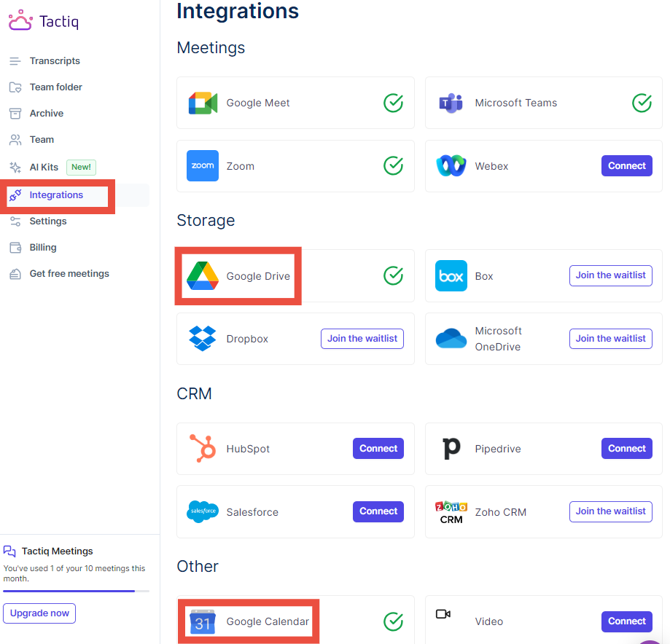Image resolution: width=670 pixels, height=644 pixels.
Task: Select the Salesforce cloud icon
Action: coord(203,512)
